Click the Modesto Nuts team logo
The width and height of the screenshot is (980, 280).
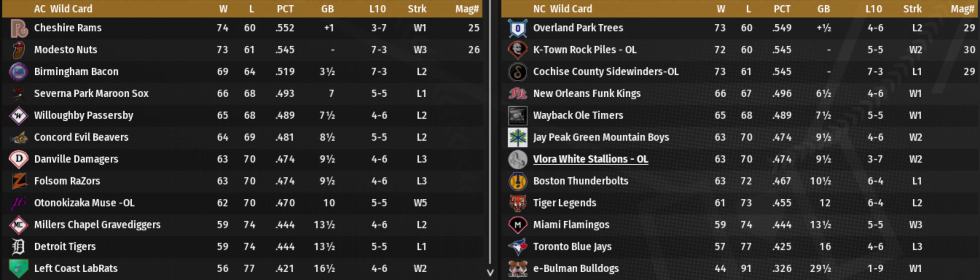click(x=19, y=50)
